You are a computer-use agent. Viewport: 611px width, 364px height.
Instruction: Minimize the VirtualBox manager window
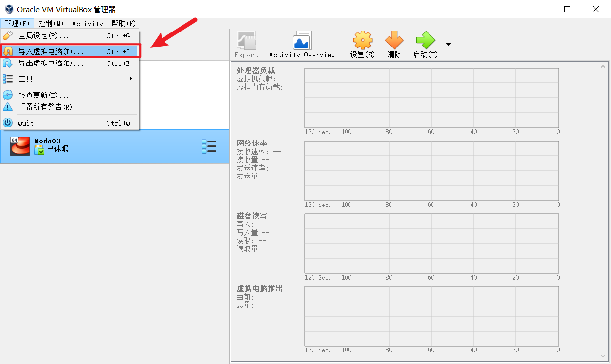(x=538, y=9)
